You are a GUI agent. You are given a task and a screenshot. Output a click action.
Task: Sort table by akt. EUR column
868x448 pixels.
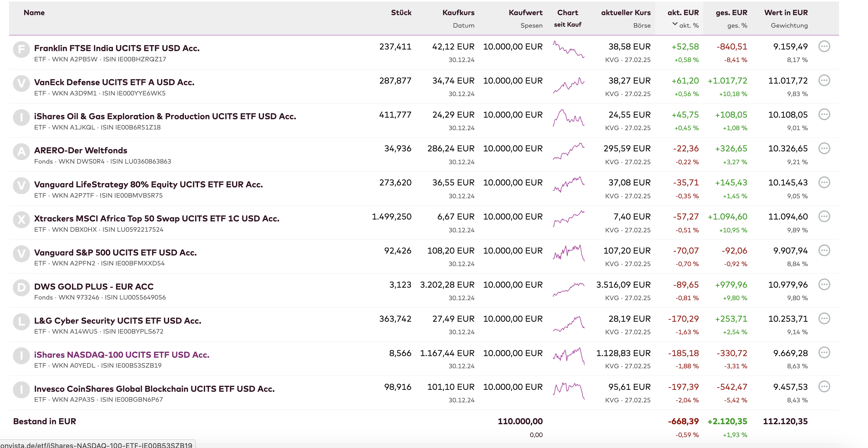pos(683,13)
